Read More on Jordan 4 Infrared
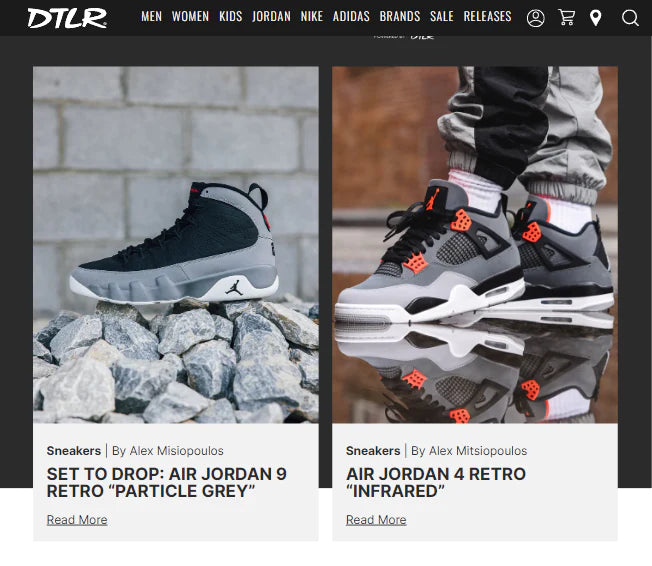The width and height of the screenshot is (652, 566). pos(376,520)
